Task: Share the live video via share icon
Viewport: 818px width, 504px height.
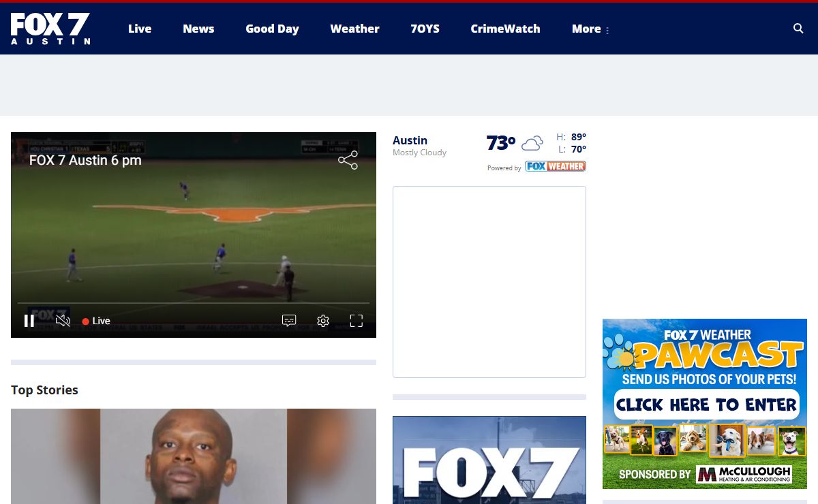Action: tap(348, 161)
